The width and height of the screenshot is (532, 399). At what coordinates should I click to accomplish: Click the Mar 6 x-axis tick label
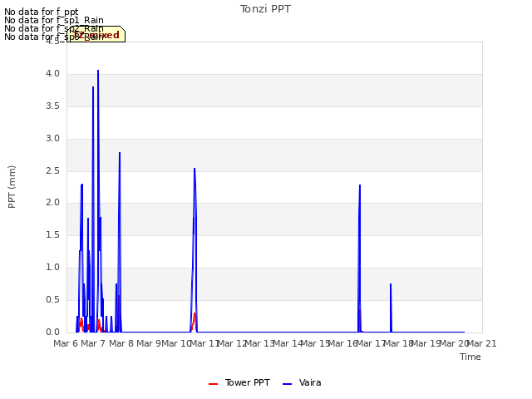[66, 343]
